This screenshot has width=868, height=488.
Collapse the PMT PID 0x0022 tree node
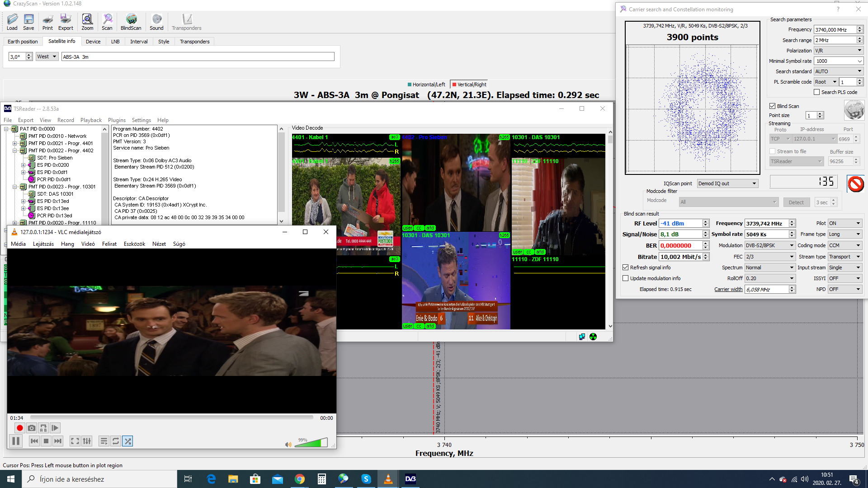pos(15,150)
